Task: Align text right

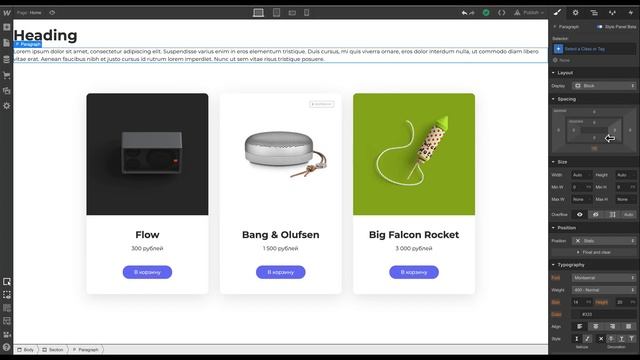Action: [612, 327]
